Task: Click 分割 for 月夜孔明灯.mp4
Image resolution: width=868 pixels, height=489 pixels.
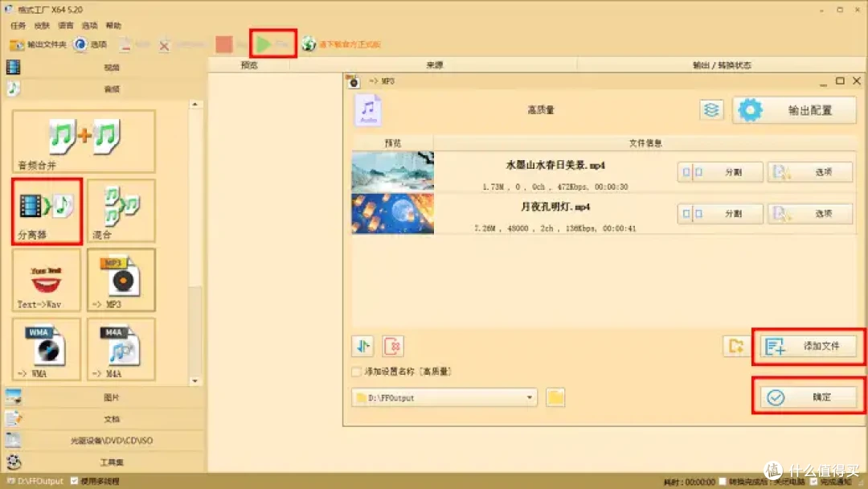Action: coord(720,214)
